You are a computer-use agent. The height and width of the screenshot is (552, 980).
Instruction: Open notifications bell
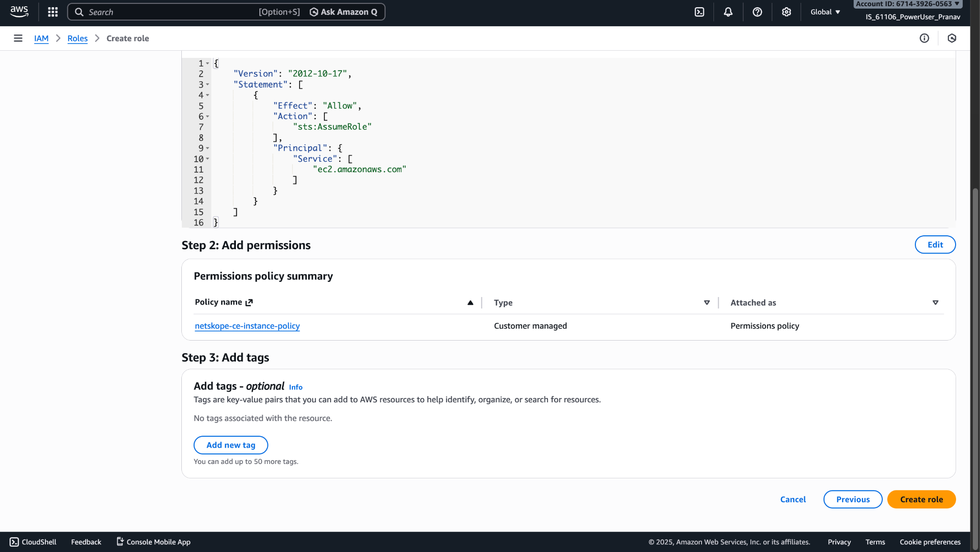click(728, 12)
